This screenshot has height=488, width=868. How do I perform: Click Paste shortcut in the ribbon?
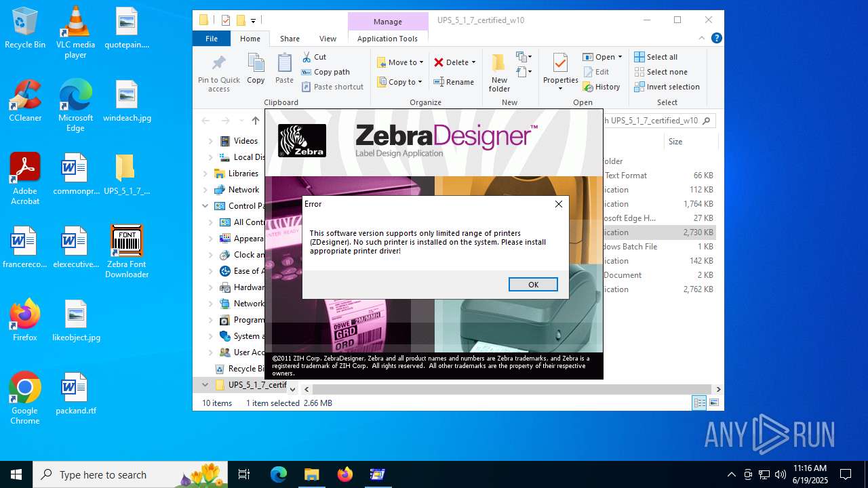332,87
